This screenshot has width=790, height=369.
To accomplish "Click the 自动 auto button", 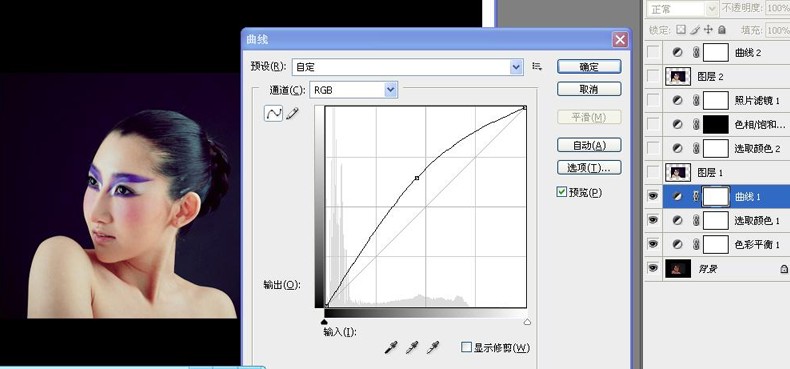I will click(589, 145).
